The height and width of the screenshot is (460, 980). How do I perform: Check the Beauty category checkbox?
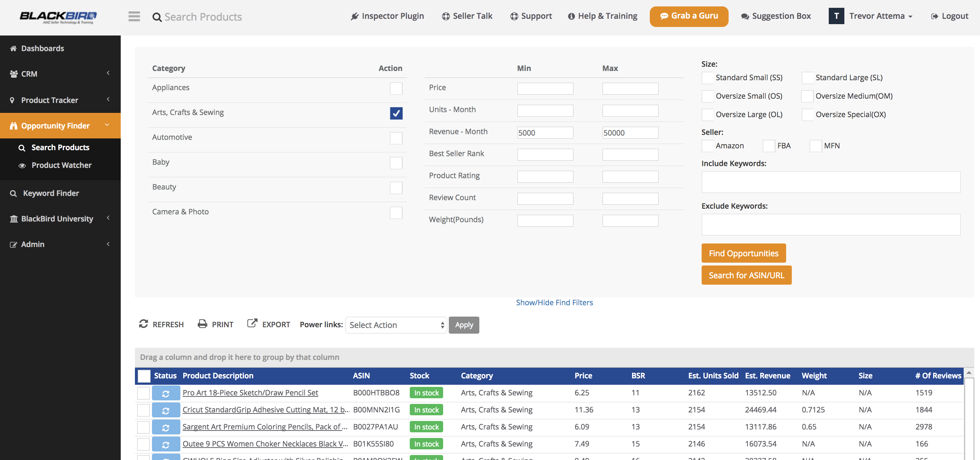coord(396,188)
